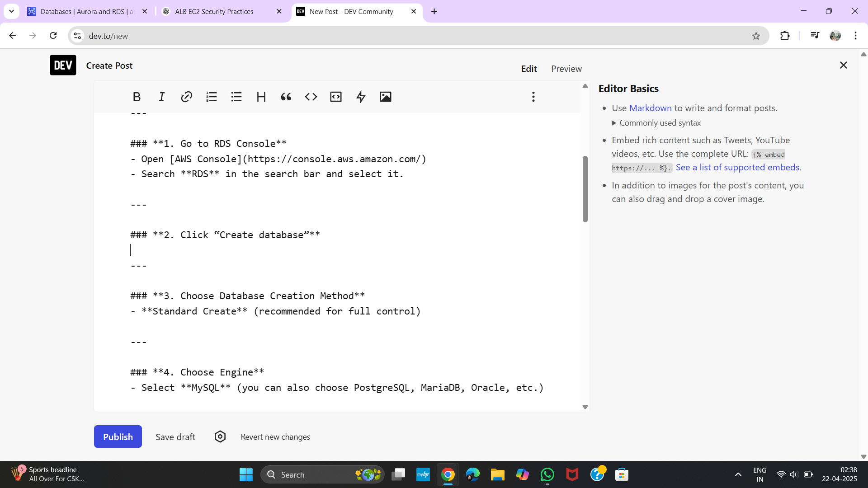Click the 'Choose Engine' heading line
Screen dimensions: 868x488
197,372
